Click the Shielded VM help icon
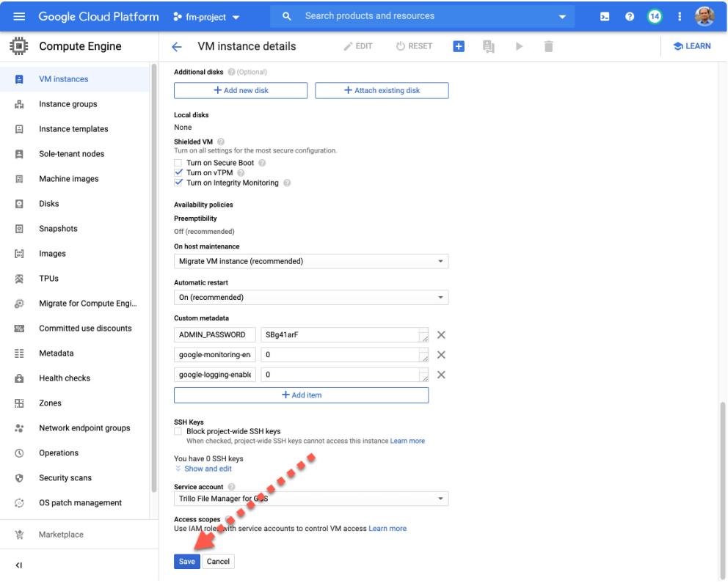The image size is (728, 583). pos(221,142)
